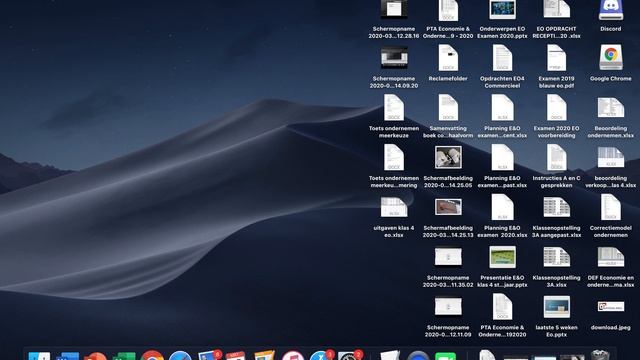Screen dimensions: 640x360
Task: Select Schermafbeelding 2020-0...14.25.05 image
Action: [x=448, y=157]
